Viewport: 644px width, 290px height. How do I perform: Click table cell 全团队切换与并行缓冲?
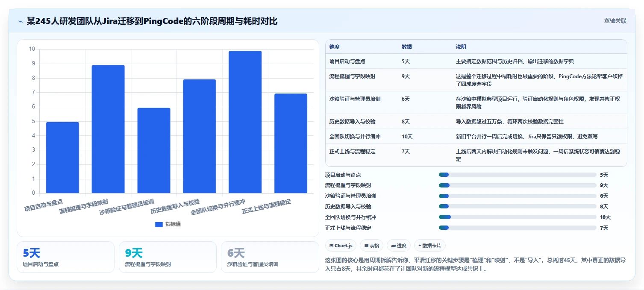tap(355, 137)
